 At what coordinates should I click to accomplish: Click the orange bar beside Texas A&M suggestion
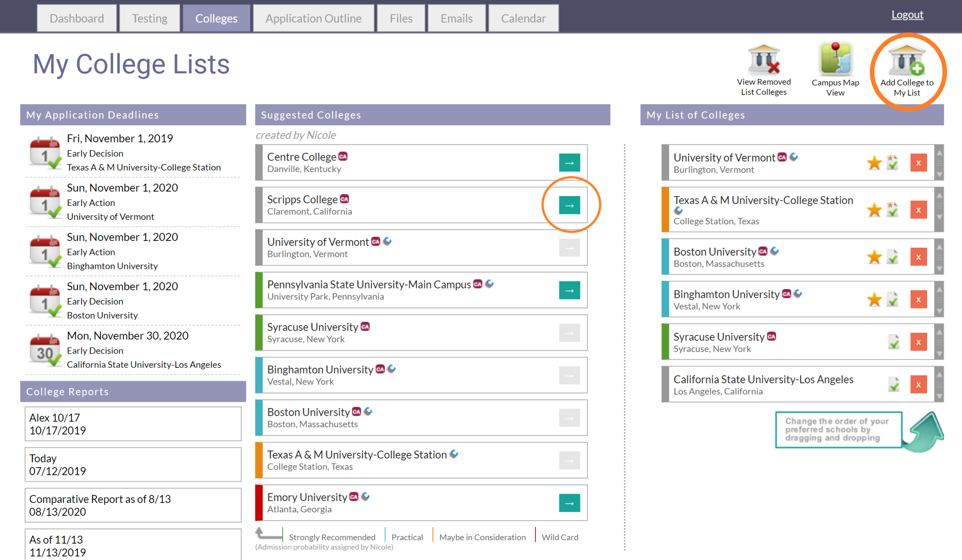pos(258,460)
